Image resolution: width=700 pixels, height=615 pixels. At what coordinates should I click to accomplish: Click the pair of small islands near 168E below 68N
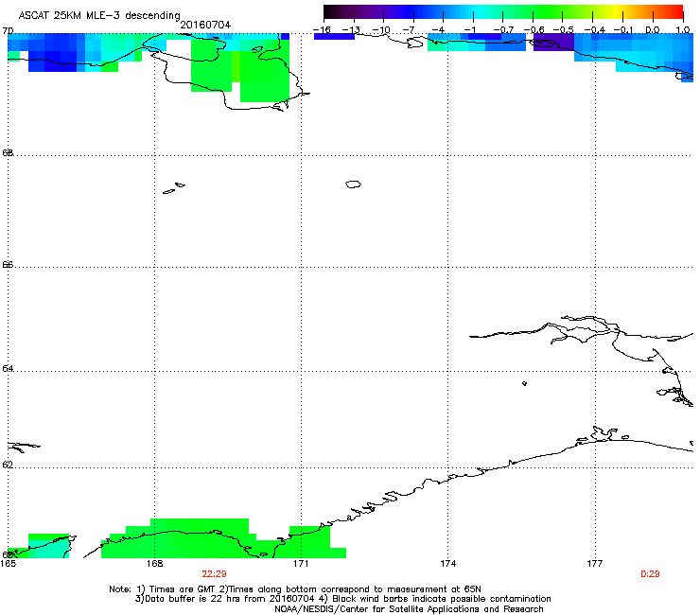click(174, 188)
